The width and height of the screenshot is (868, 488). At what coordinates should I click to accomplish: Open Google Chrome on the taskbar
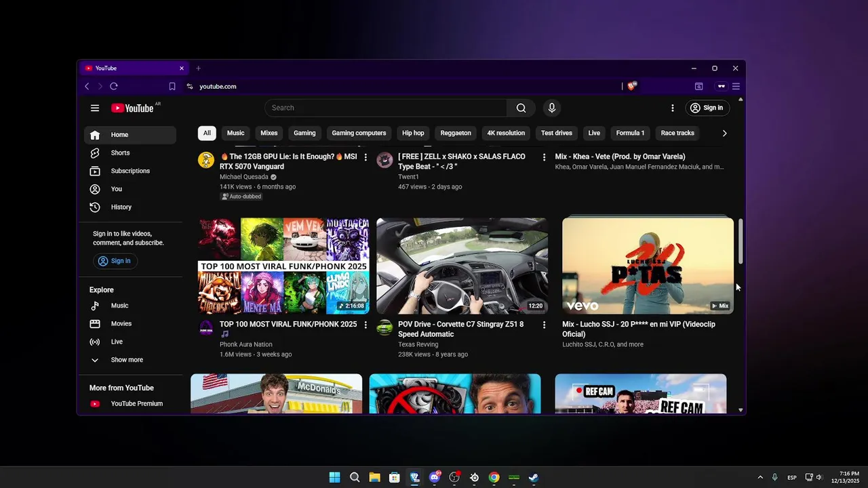point(494,477)
